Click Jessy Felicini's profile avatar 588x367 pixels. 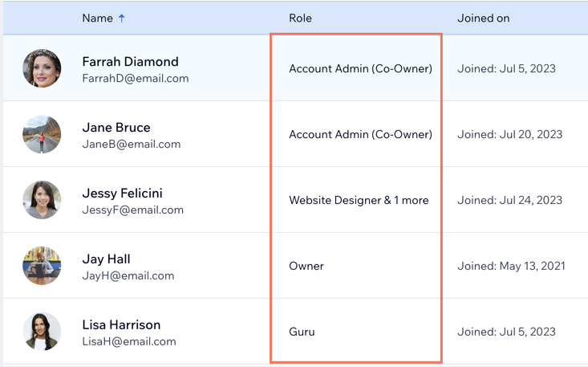click(42, 200)
